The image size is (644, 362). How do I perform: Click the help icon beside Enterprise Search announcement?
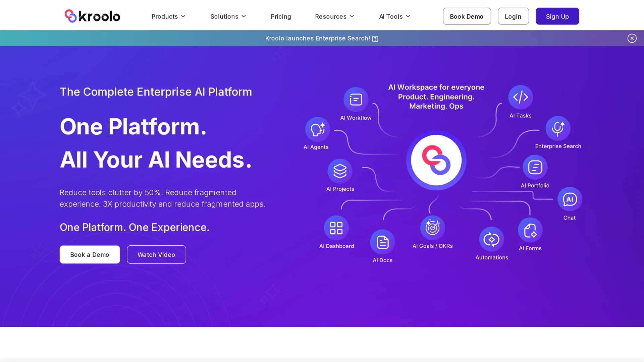(375, 39)
